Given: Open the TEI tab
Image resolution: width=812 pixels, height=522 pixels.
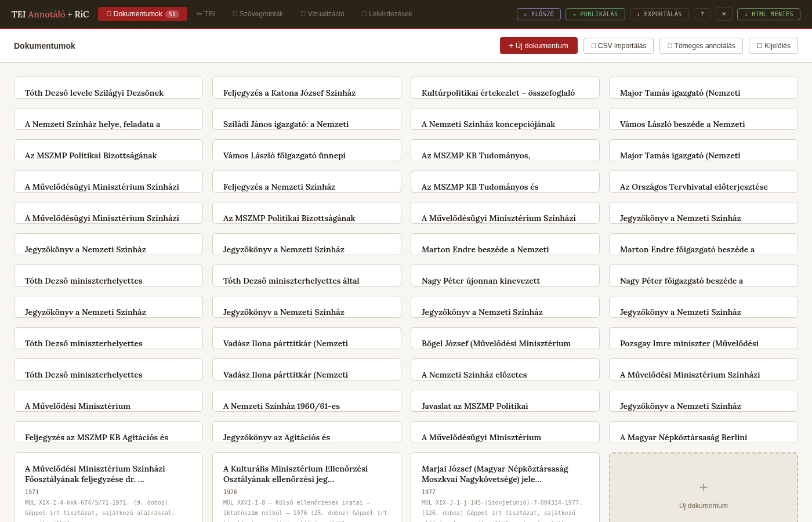Looking at the screenshot, I should [206, 14].
